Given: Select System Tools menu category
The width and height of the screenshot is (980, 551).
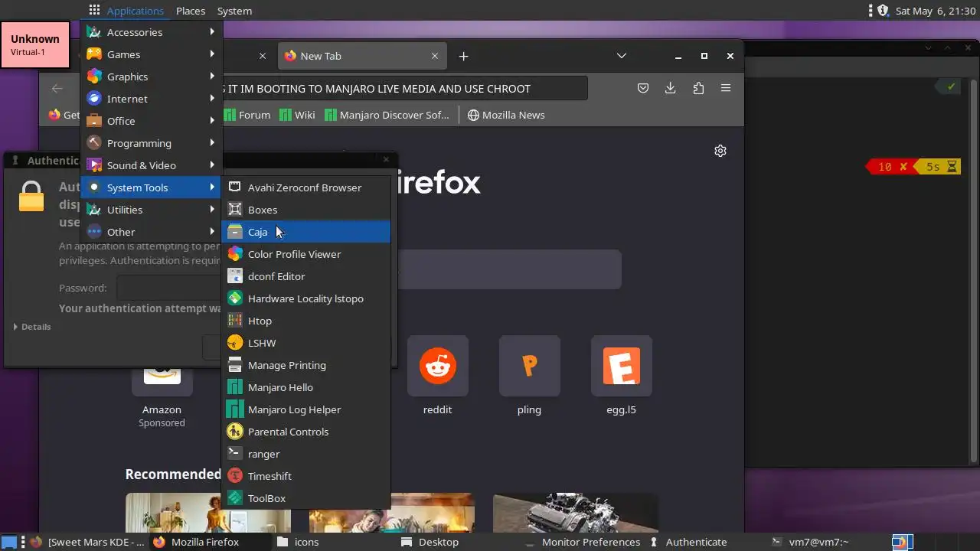Looking at the screenshot, I should (x=152, y=187).
